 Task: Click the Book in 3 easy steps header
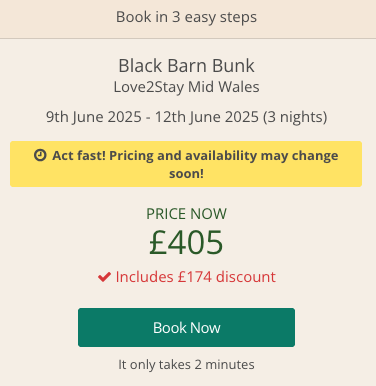(186, 17)
